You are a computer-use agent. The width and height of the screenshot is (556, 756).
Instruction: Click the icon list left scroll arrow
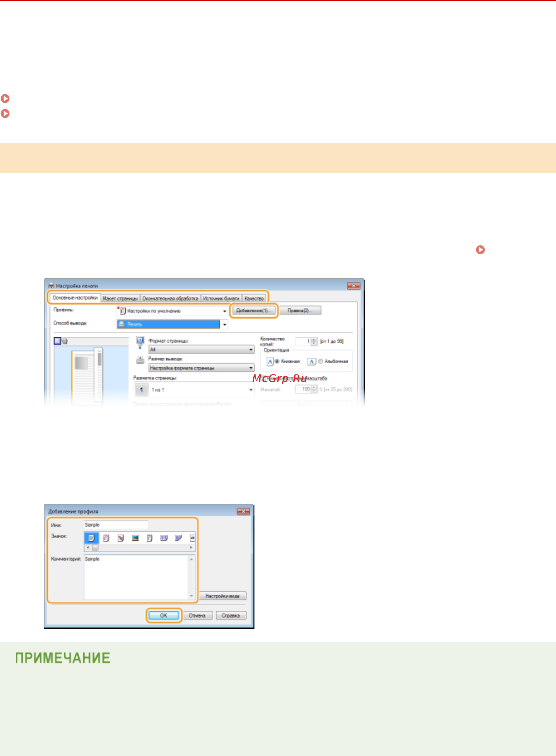click(87, 548)
